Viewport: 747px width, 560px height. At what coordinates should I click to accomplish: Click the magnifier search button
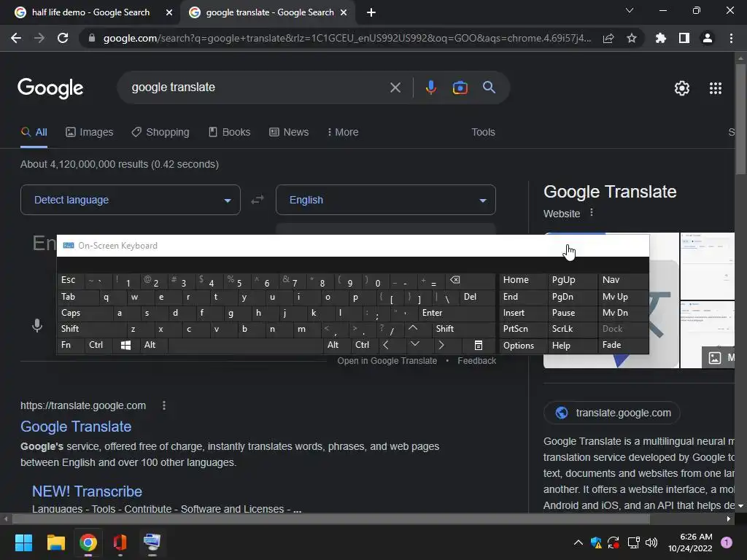(489, 87)
